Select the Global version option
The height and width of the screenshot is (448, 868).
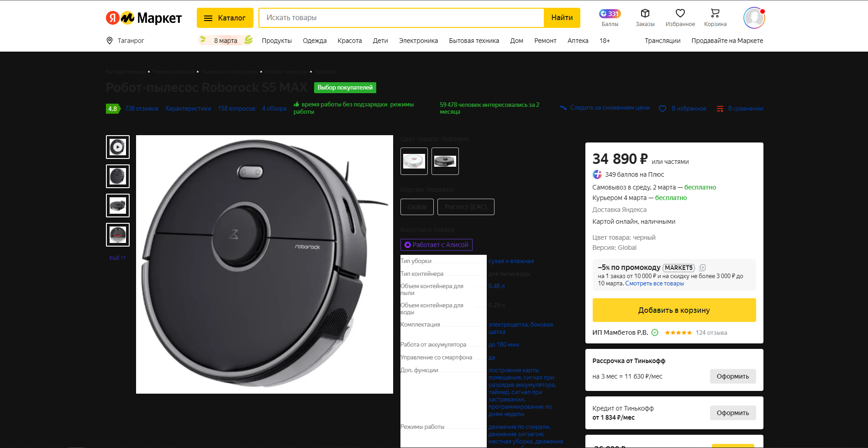(417, 207)
